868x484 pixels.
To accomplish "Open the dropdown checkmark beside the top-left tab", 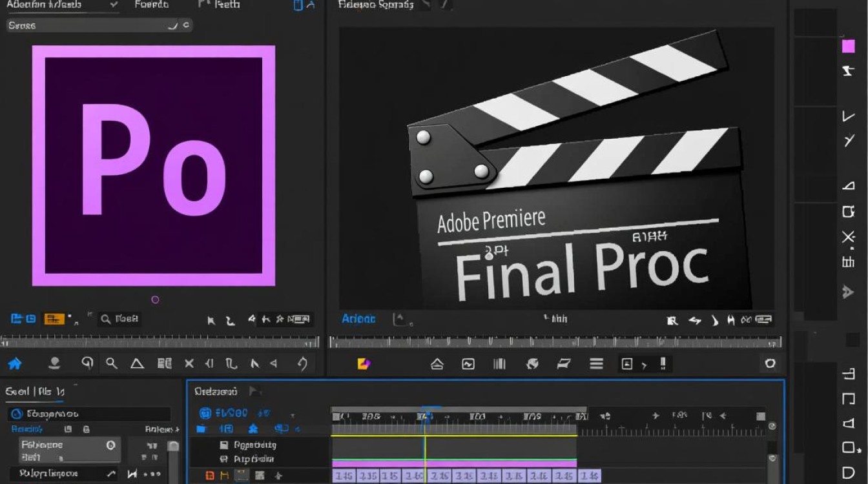I will [114, 5].
